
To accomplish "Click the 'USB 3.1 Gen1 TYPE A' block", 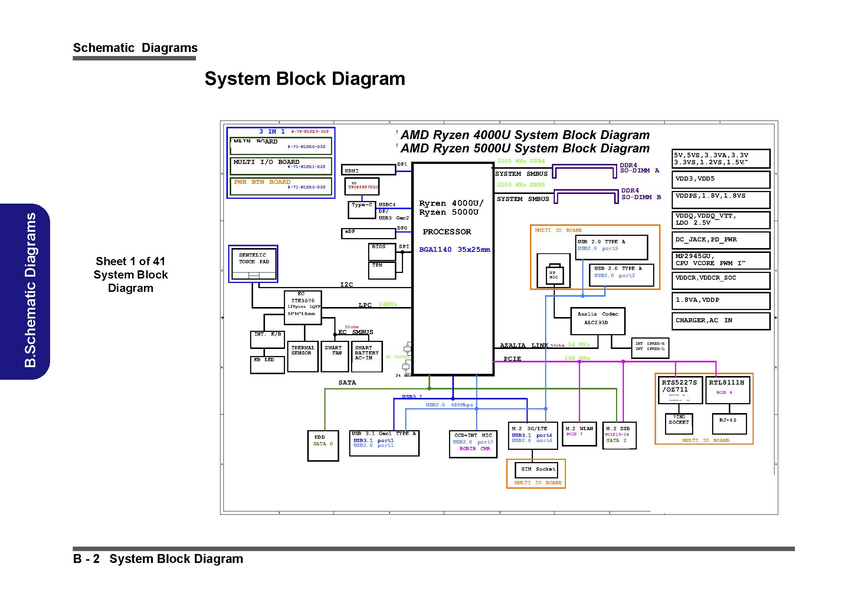I will click(x=384, y=443).
